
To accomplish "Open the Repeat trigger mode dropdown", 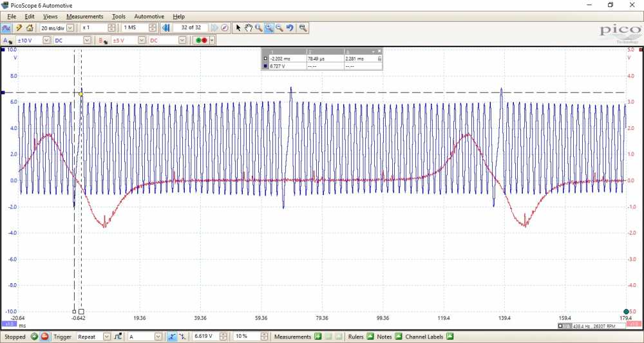I will [x=107, y=337].
